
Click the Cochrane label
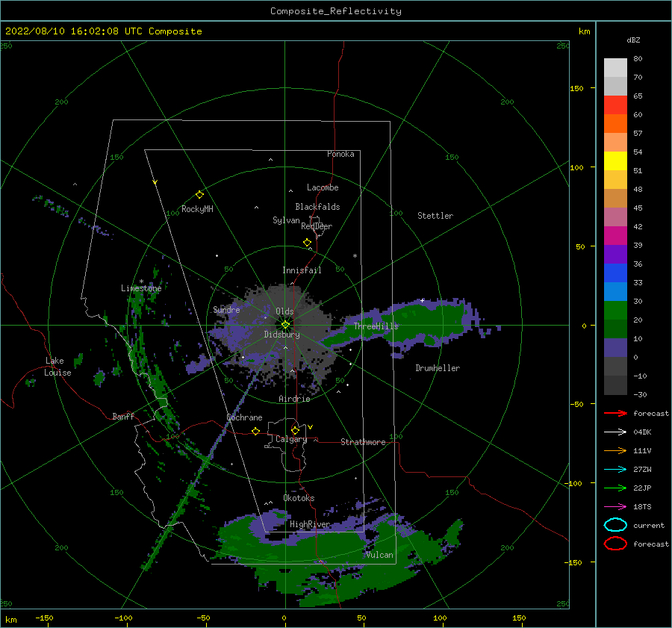(244, 417)
